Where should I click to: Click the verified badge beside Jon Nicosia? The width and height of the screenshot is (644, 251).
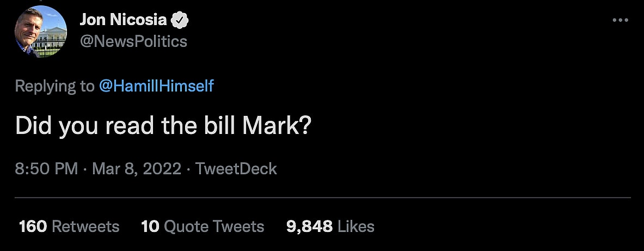(x=180, y=21)
